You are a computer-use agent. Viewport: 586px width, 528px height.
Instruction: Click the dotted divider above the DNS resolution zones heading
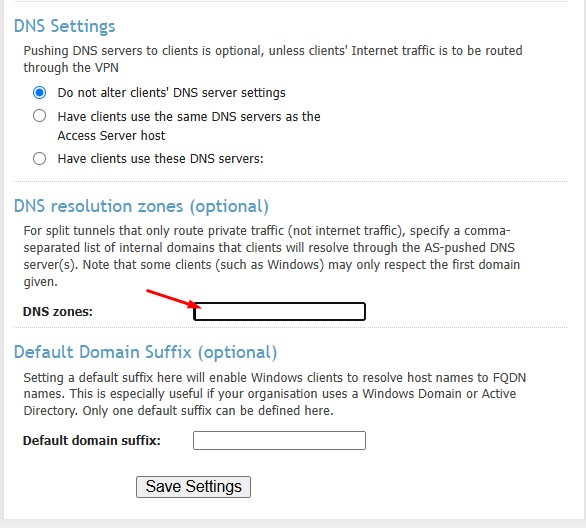(x=290, y=182)
